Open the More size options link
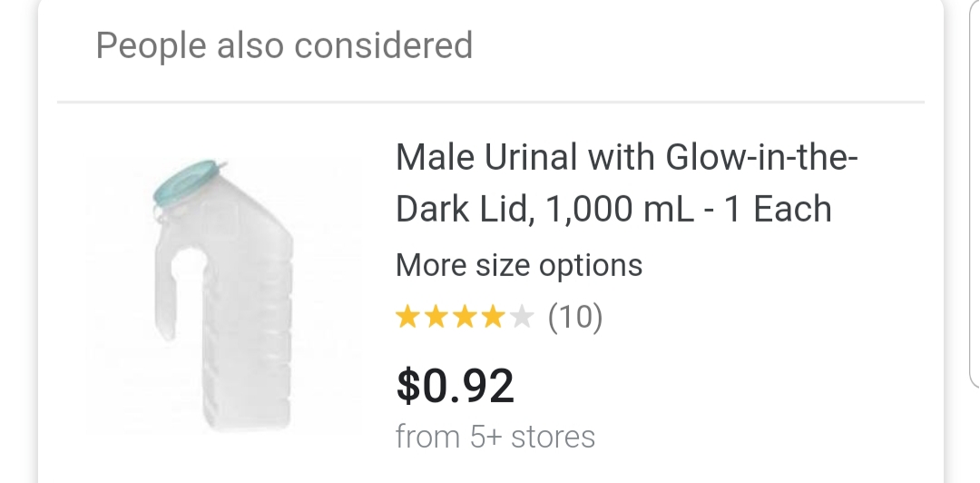The height and width of the screenshot is (483, 980). (519, 266)
